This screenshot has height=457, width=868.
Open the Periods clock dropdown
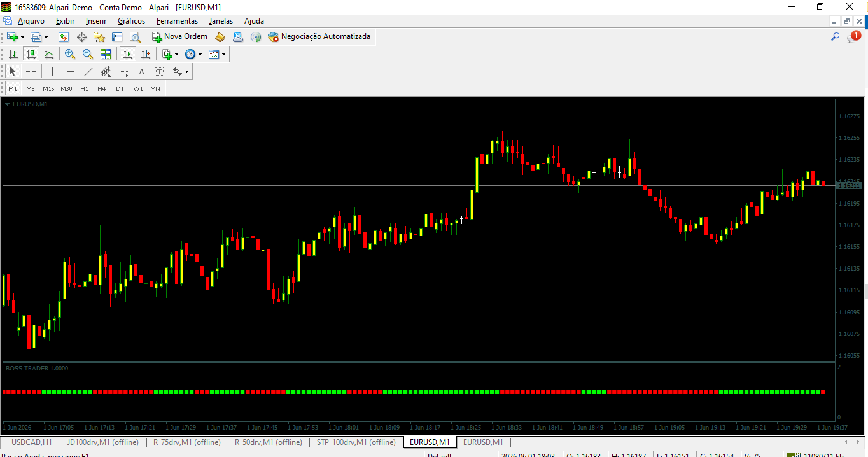coord(193,54)
